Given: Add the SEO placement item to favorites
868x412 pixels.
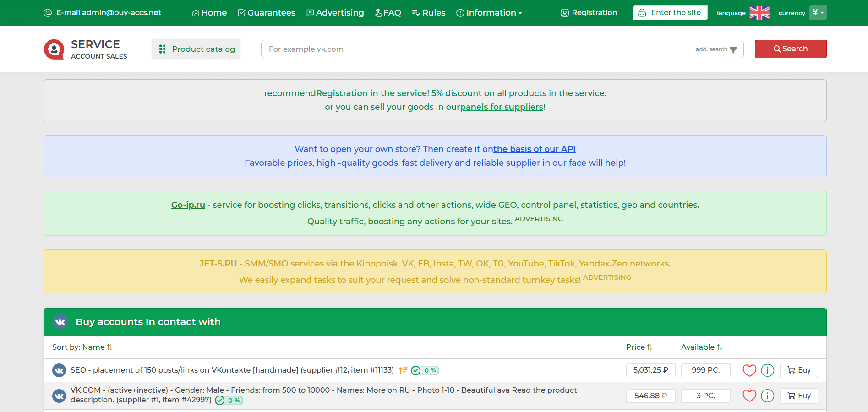Looking at the screenshot, I should (x=749, y=370).
